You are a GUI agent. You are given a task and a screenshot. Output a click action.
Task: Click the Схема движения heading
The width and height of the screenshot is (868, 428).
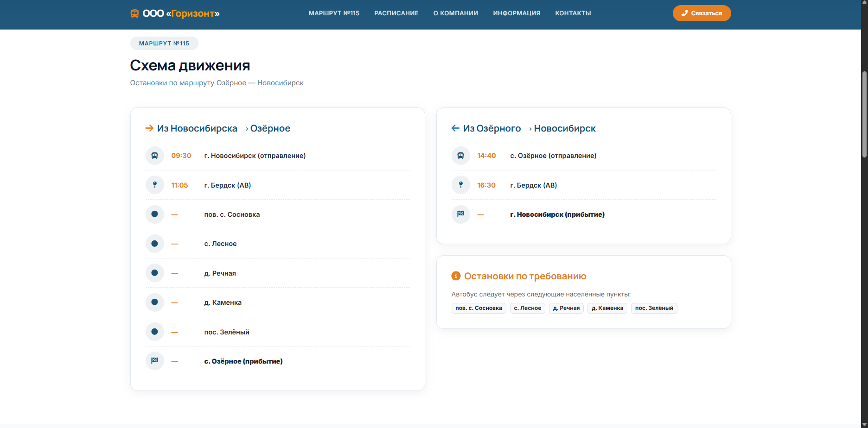pos(190,65)
